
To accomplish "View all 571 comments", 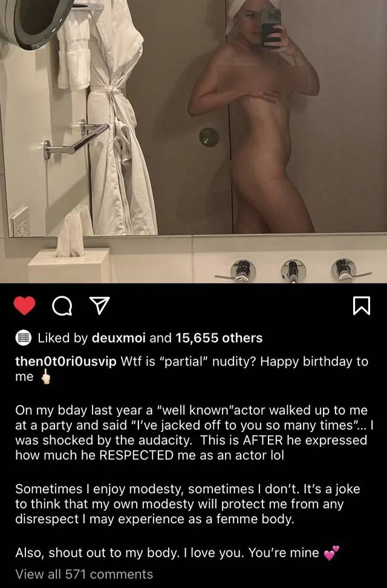I will (x=84, y=574).
